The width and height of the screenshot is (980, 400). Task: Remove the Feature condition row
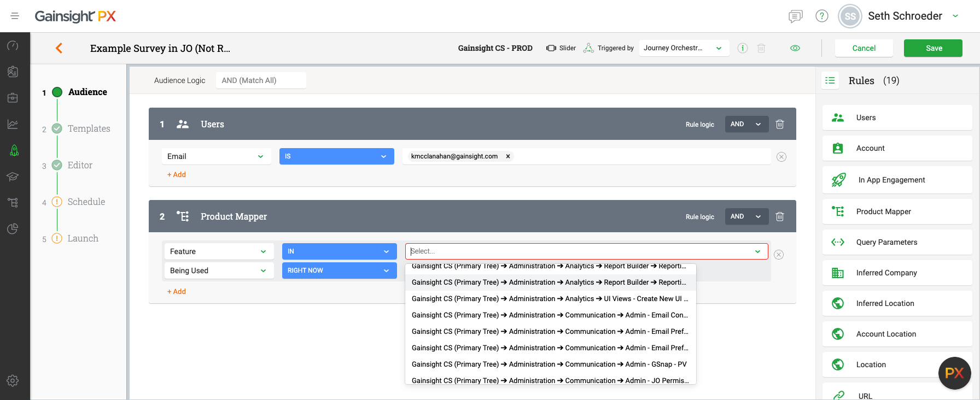pos(779,255)
